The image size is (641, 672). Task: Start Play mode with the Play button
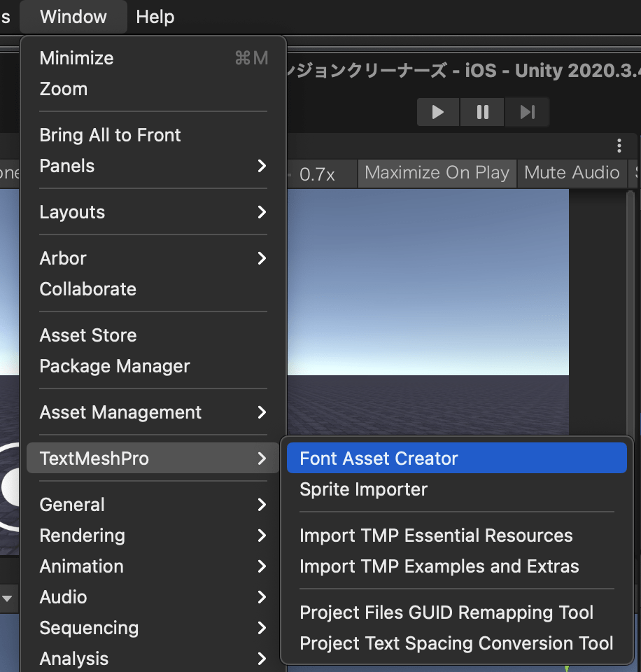click(x=438, y=112)
